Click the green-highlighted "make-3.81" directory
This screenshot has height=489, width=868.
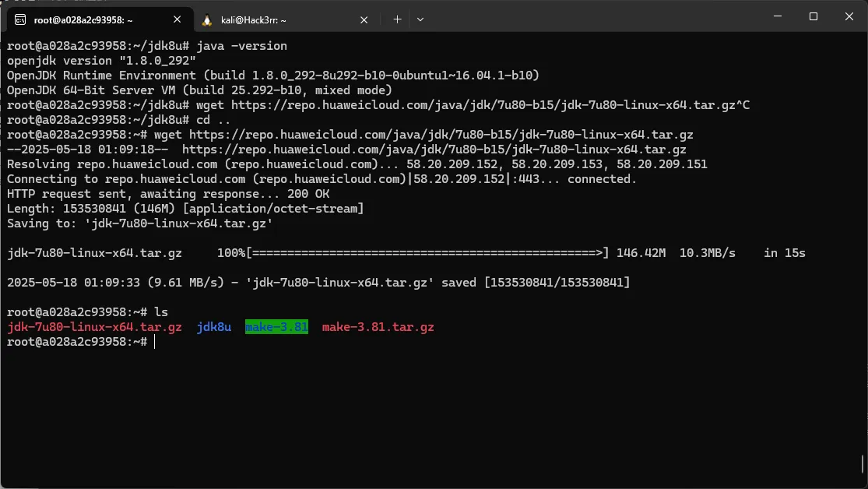277,327
